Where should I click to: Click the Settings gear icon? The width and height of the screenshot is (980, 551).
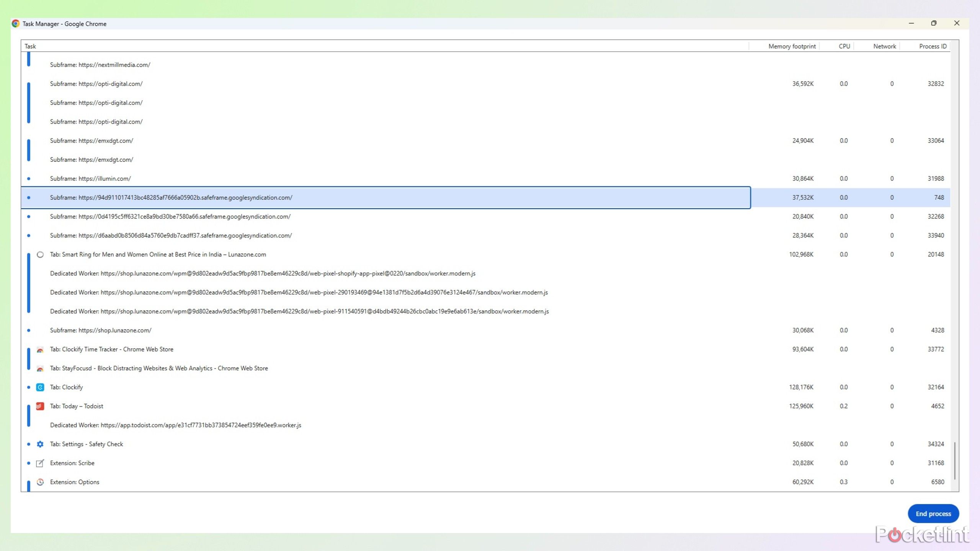click(40, 444)
